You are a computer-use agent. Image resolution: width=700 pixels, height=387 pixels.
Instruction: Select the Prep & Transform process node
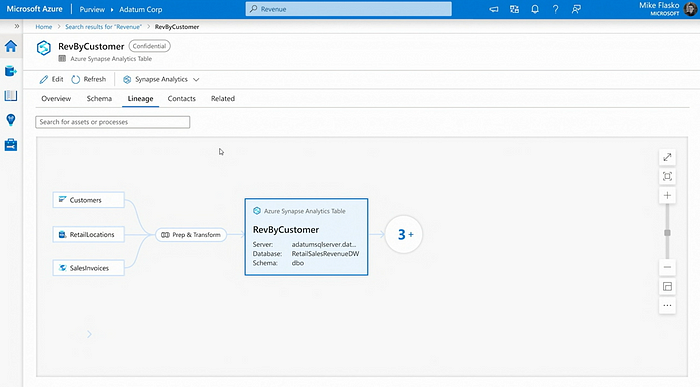[x=191, y=235]
